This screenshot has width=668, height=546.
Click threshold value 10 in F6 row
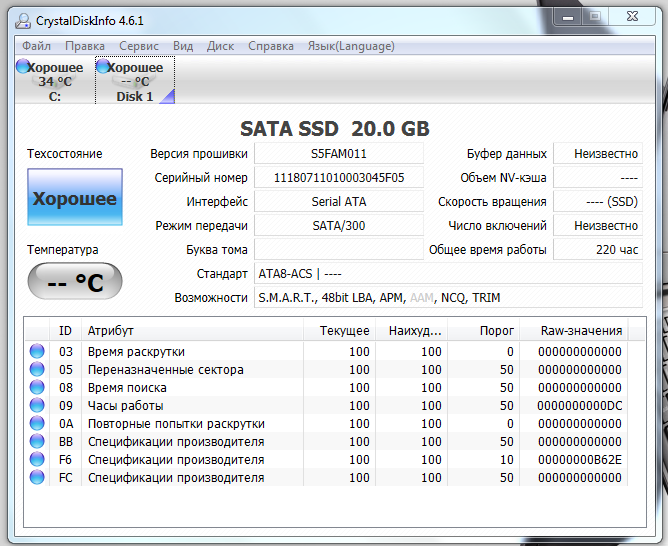507,460
